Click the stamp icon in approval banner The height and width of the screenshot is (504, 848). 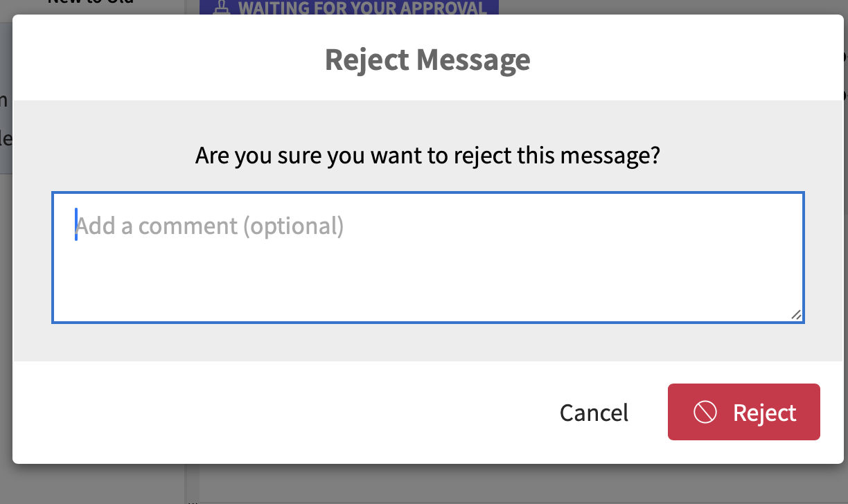222,7
